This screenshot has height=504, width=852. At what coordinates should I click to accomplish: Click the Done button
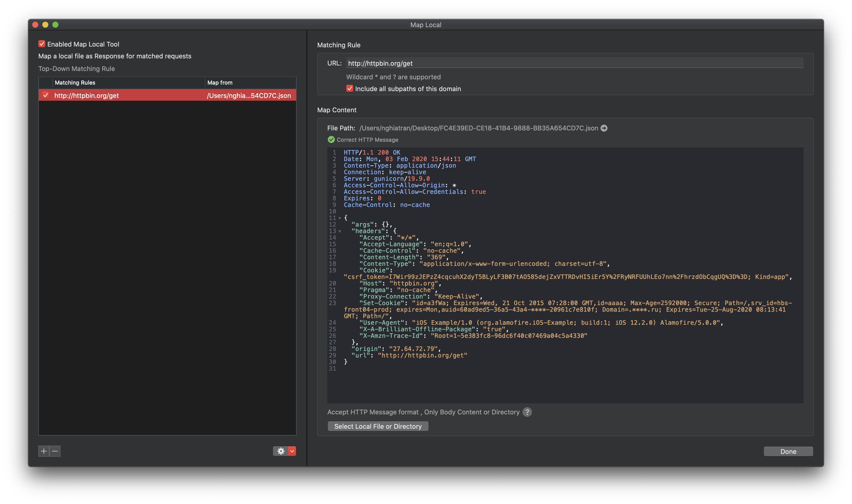tap(788, 451)
